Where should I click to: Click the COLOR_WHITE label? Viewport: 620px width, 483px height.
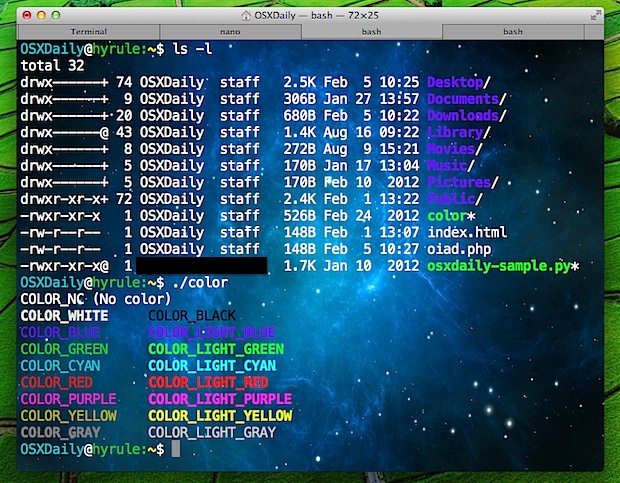click(x=64, y=316)
